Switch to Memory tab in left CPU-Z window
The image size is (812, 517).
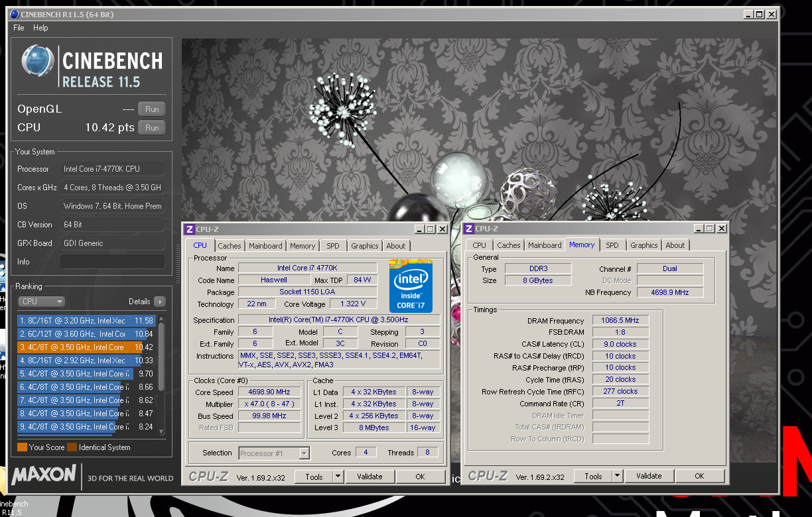click(x=303, y=246)
